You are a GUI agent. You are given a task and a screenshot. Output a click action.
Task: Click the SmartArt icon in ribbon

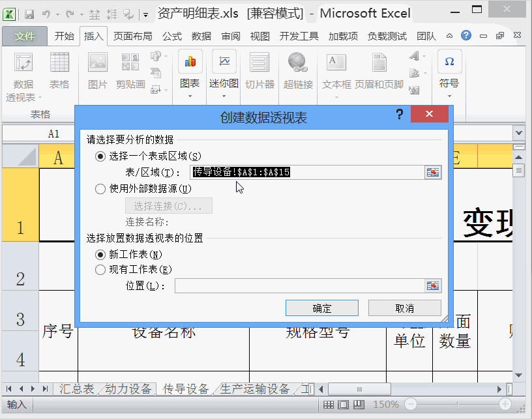(156, 72)
